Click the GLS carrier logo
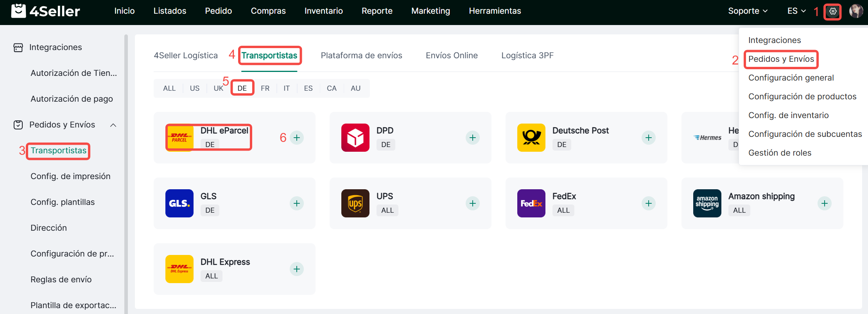The width and height of the screenshot is (868, 314). pyautogui.click(x=179, y=203)
